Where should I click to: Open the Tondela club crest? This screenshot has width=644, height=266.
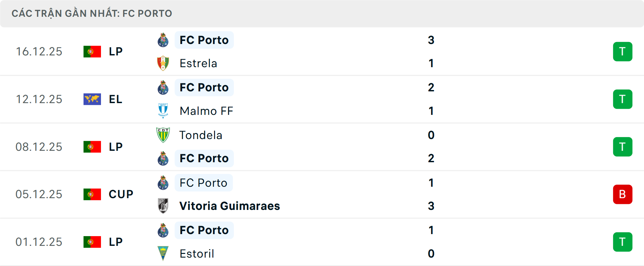click(x=163, y=135)
